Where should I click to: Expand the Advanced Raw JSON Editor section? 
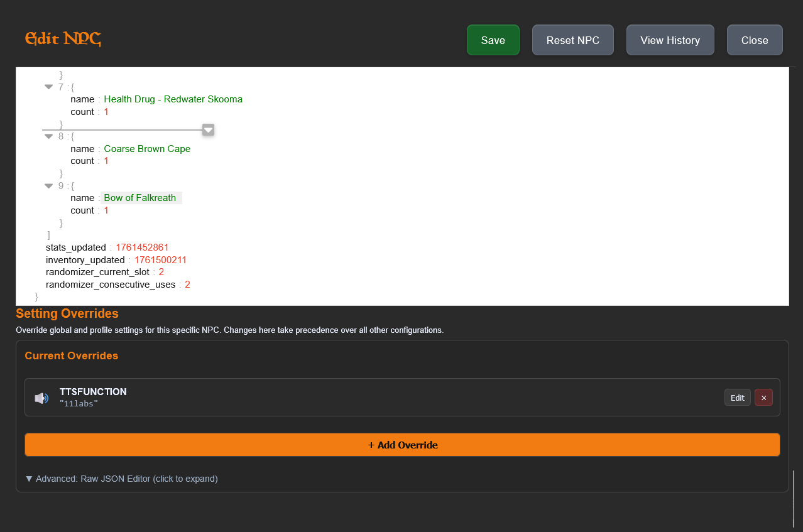tap(121, 479)
